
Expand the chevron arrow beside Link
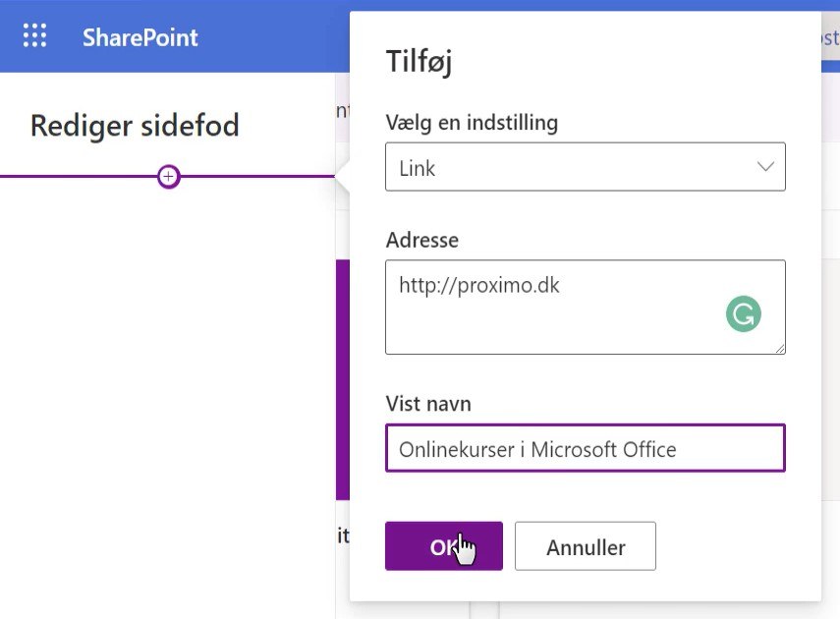click(x=765, y=167)
